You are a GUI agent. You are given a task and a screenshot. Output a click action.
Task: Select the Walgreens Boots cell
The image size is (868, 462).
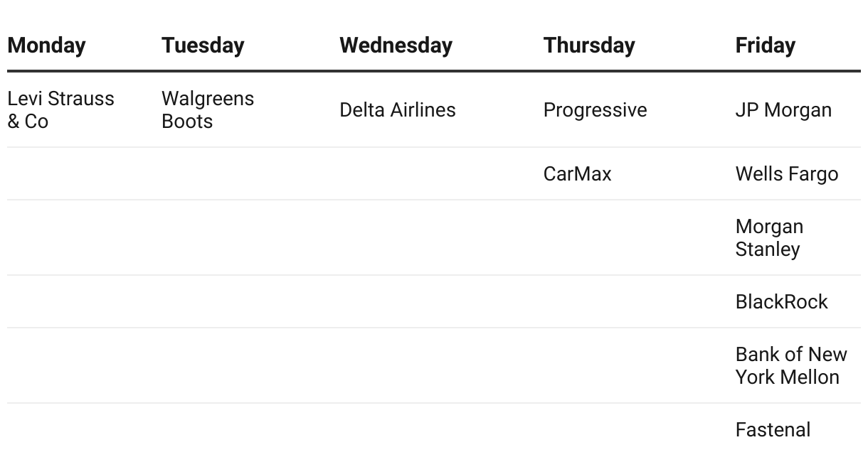pyautogui.click(x=207, y=110)
